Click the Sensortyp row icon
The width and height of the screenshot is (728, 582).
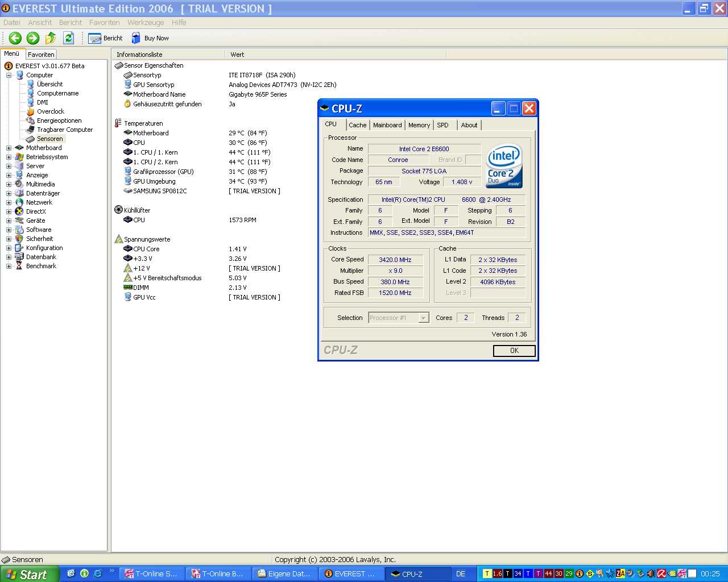coord(128,75)
